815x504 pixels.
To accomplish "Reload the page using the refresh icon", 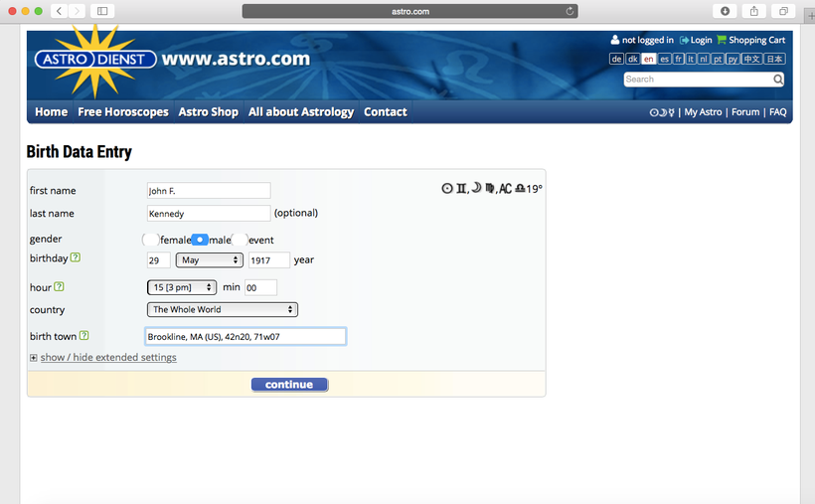I will [570, 11].
